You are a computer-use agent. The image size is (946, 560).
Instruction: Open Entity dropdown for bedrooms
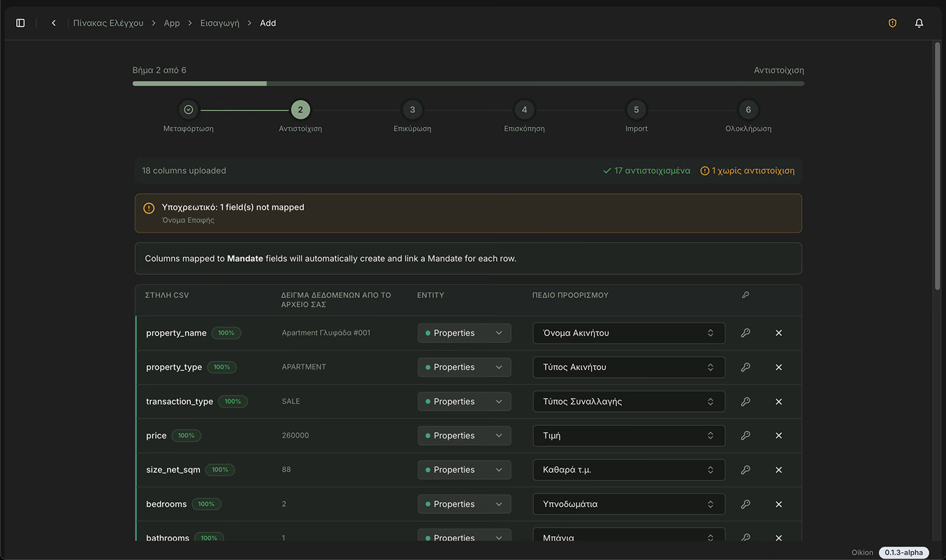point(465,504)
